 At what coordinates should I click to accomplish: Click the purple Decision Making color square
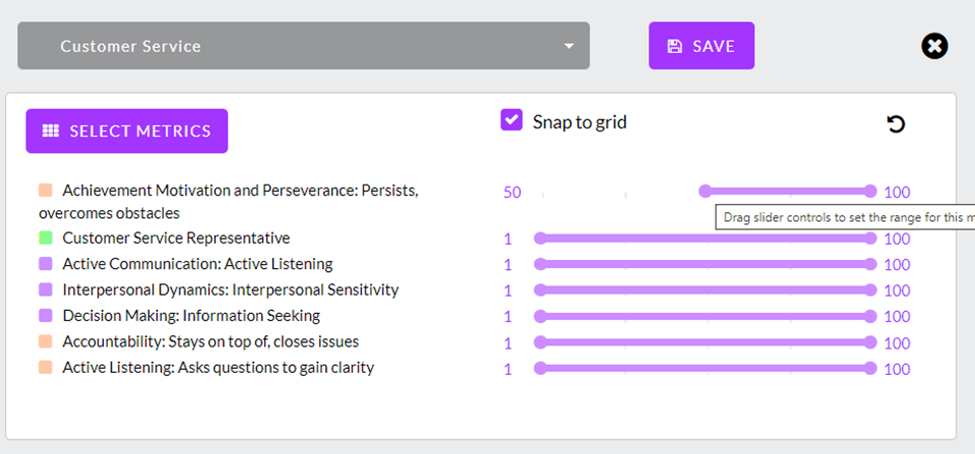tap(45, 316)
